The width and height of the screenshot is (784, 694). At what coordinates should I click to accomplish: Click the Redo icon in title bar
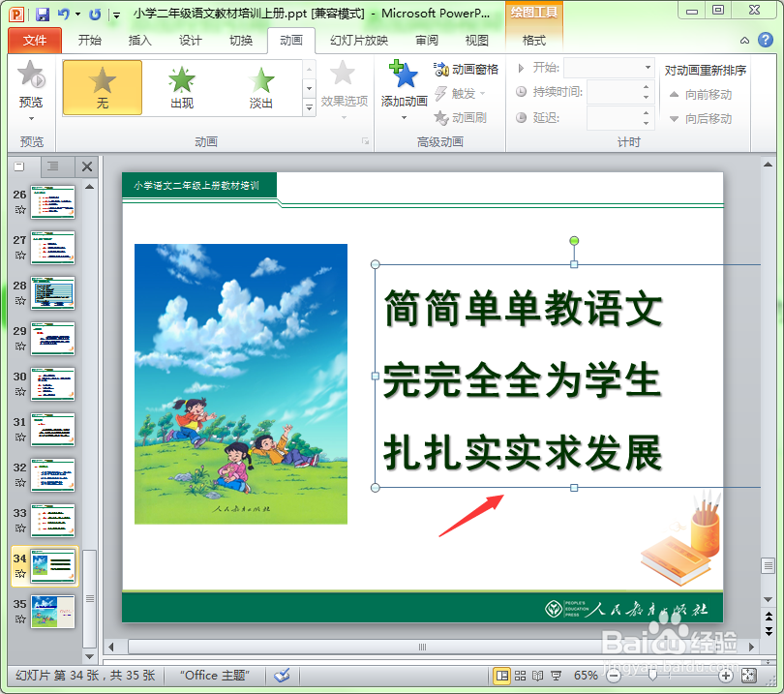click(95, 14)
